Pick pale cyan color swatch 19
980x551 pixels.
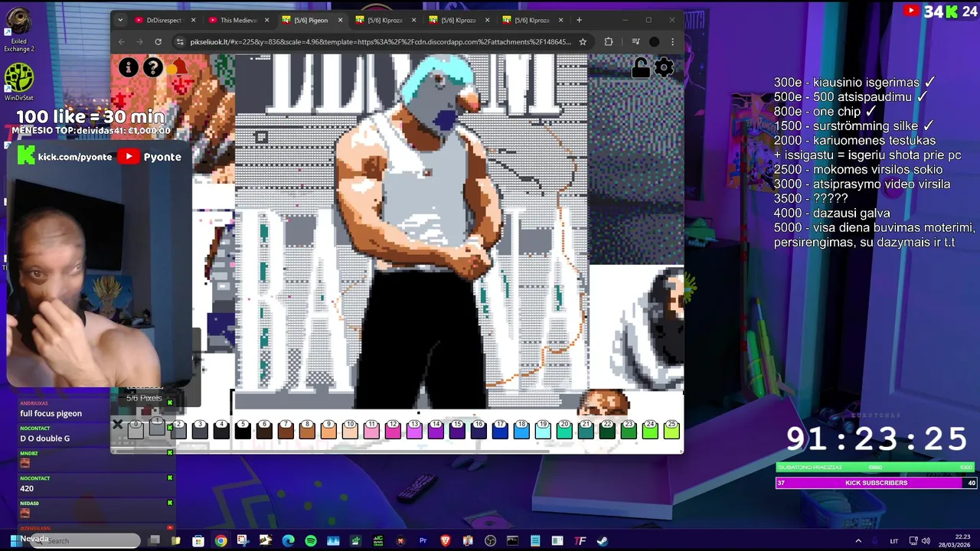pyautogui.click(x=543, y=430)
